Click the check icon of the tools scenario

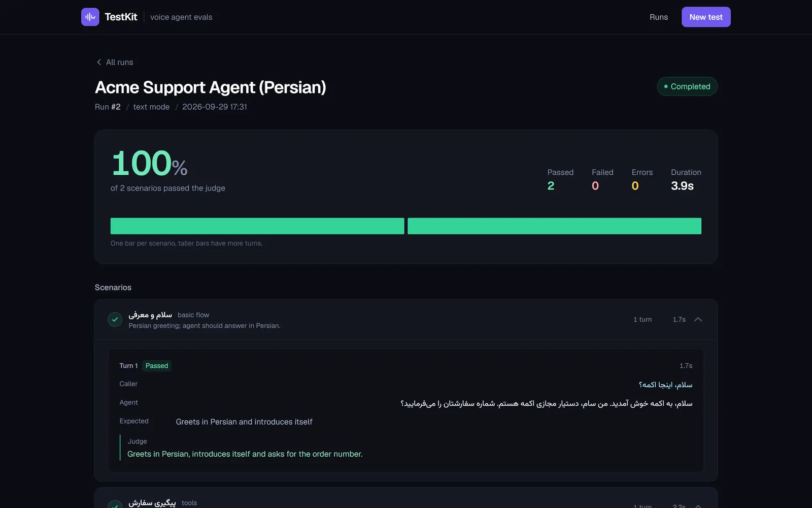click(115, 504)
